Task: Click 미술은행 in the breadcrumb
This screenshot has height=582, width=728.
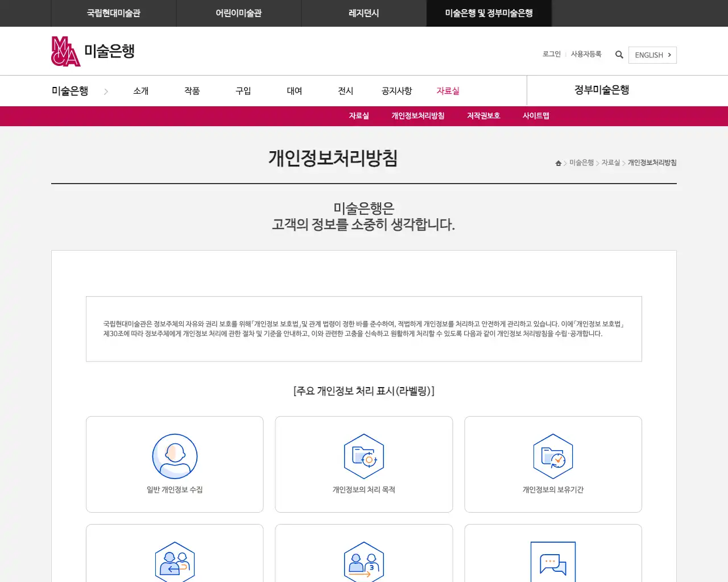Action: click(582, 163)
